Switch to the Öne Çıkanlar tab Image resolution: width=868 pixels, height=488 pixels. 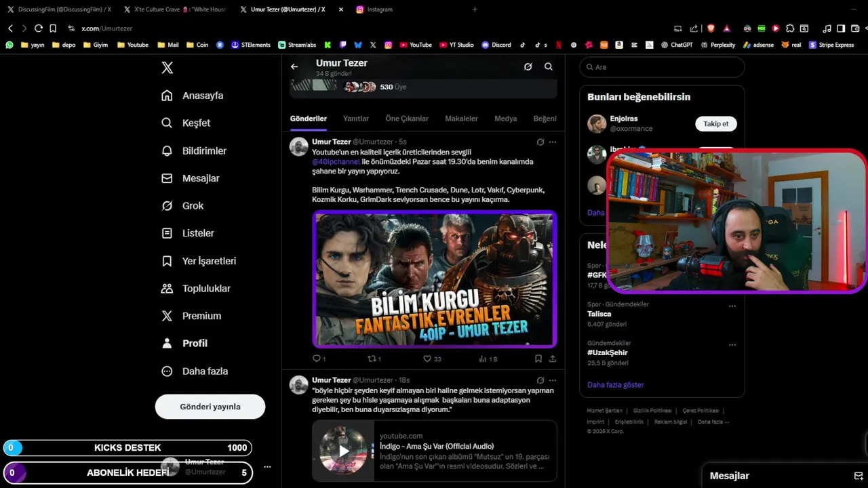coord(407,119)
